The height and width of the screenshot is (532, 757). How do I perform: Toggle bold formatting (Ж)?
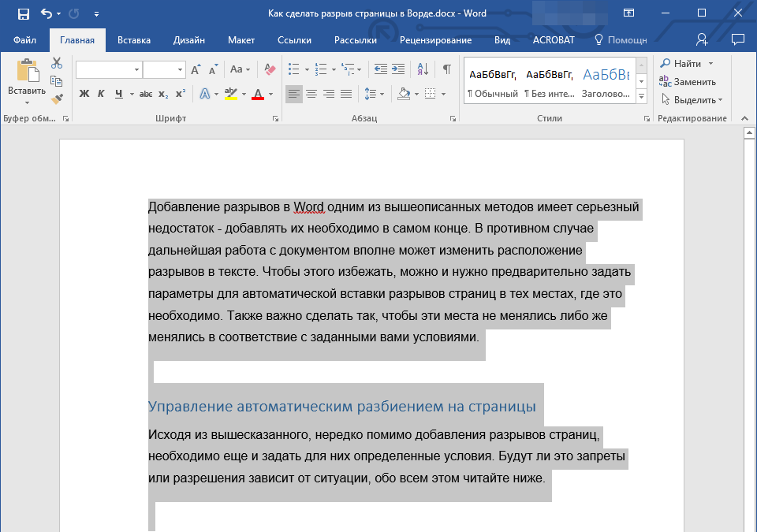click(x=84, y=94)
